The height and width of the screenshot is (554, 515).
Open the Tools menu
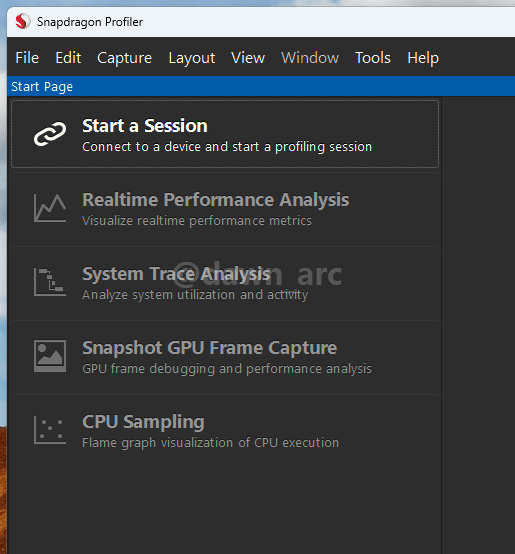pyautogui.click(x=373, y=58)
